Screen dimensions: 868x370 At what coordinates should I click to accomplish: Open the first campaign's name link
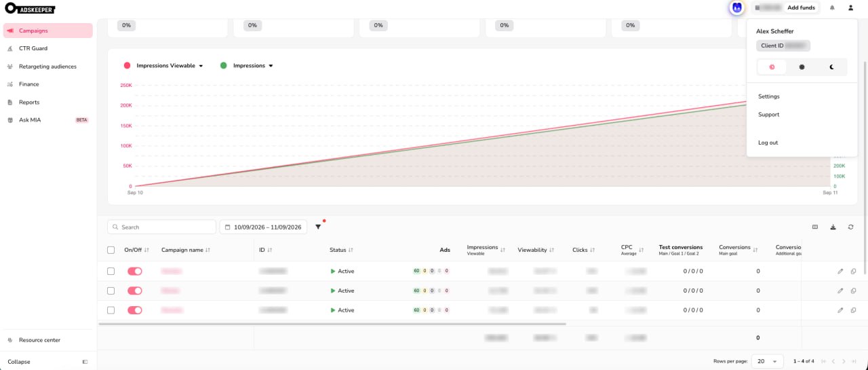(172, 271)
